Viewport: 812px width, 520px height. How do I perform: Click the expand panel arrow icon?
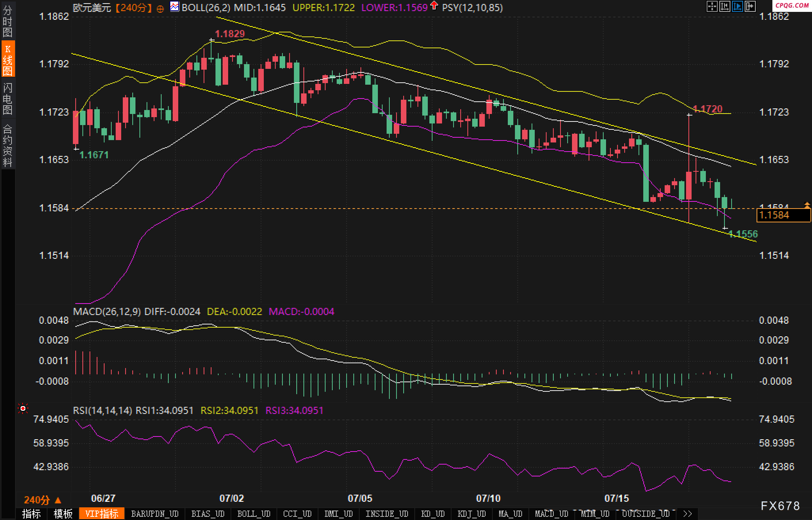click(750, 6)
